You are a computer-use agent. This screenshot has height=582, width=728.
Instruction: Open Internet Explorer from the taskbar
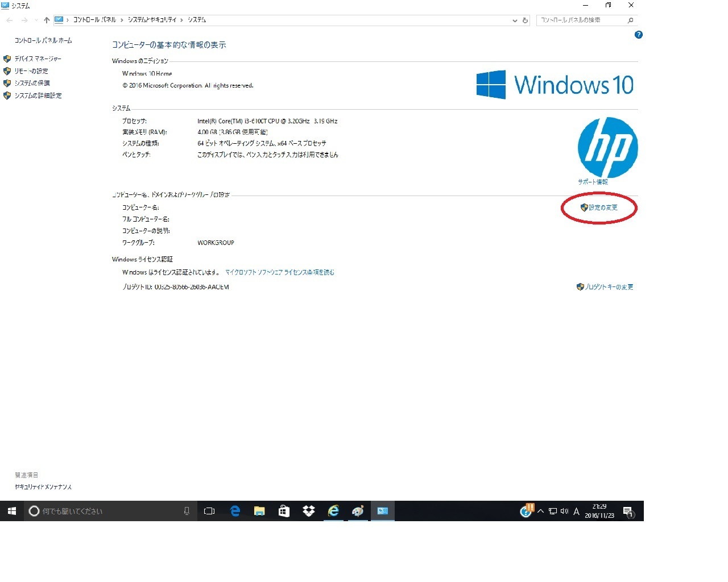(x=333, y=511)
